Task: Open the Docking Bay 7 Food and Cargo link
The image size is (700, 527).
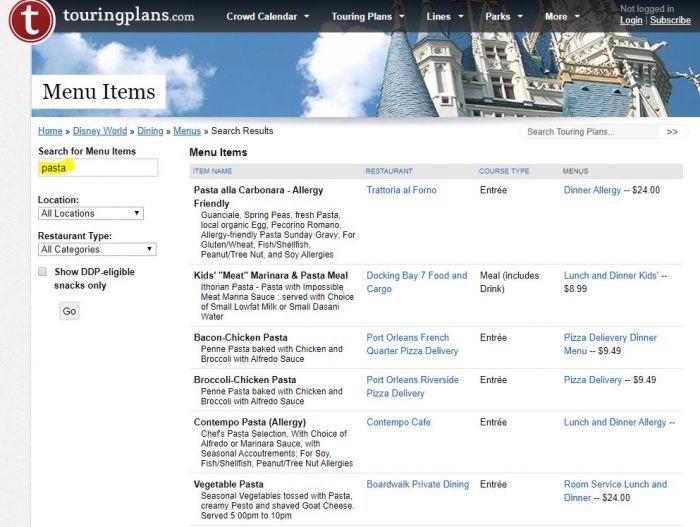Action: (x=417, y=282)
